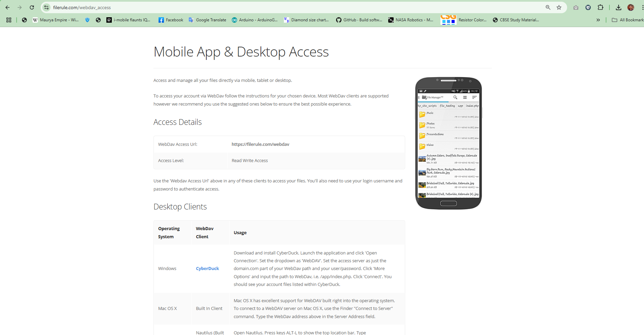Bookmark this page with the star
This screenshot has height=335, width=644.
pos(559,7)
